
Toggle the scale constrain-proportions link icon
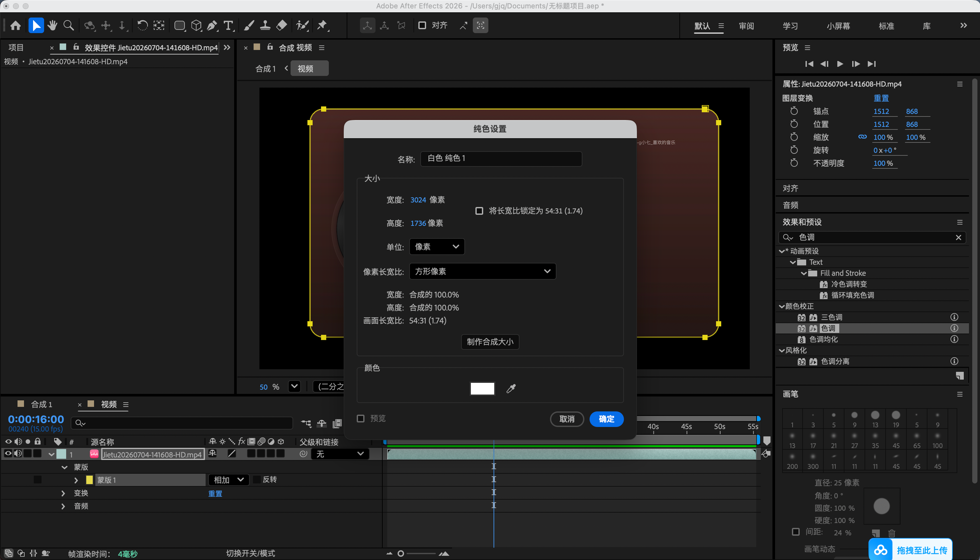(862, 137)
